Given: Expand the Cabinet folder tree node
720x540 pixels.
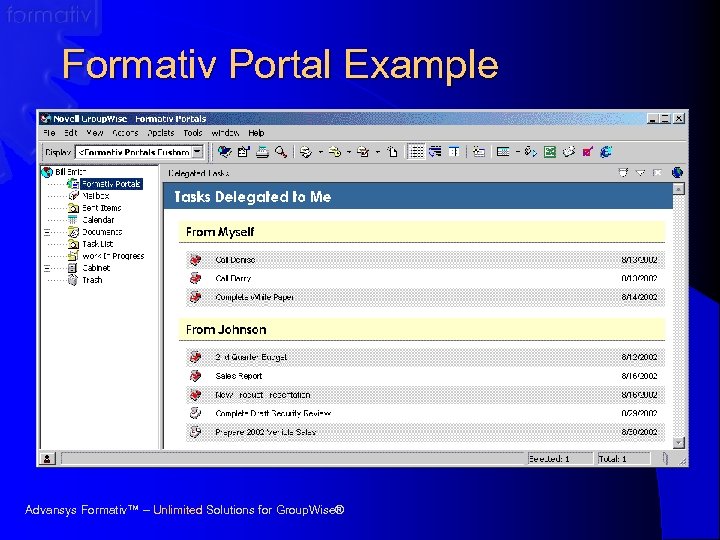Looking at the screenshot, I should tap(47, 268).
